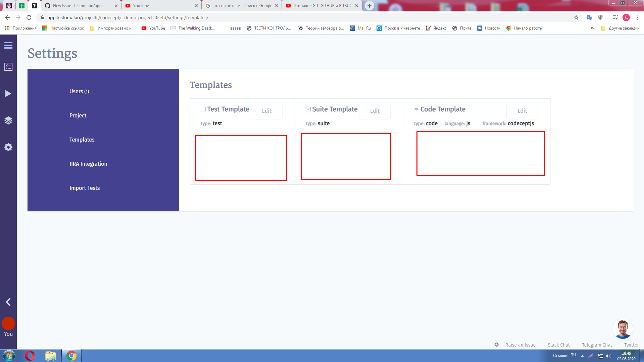Open the You user avatar
Image resolution: width=644 pixels, height=362 pixels.
tap(8, 323)
